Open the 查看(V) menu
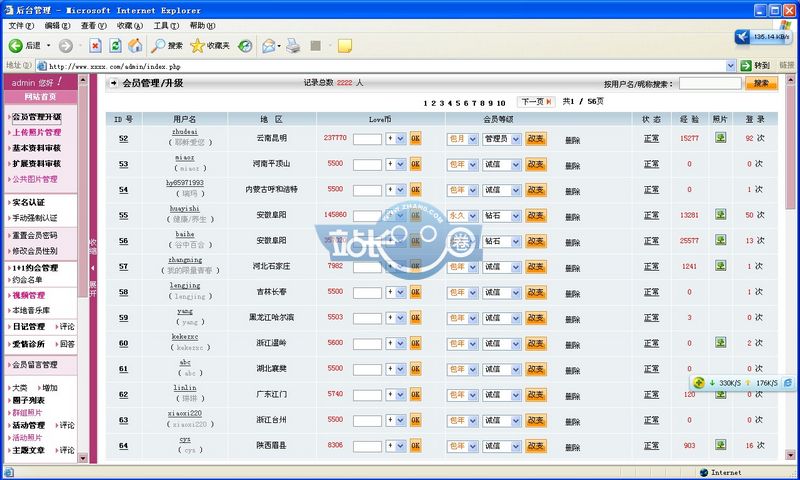The width and height of the screenshot is (800, 480). [94, 25]
